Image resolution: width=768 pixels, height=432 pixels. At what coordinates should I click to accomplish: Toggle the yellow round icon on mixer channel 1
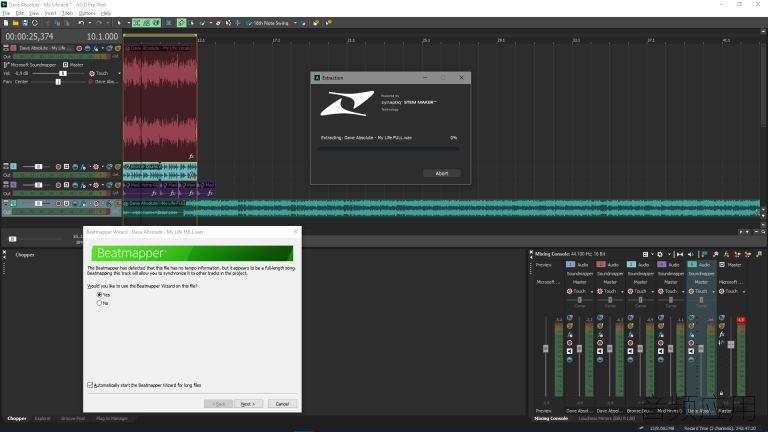(x=570, y=326)
